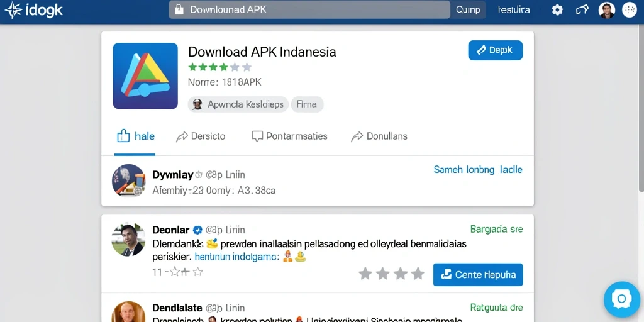This screenshot has height=322, width=644.
Task: Click the Quinp search button
Action: click(x=468, y=9)
